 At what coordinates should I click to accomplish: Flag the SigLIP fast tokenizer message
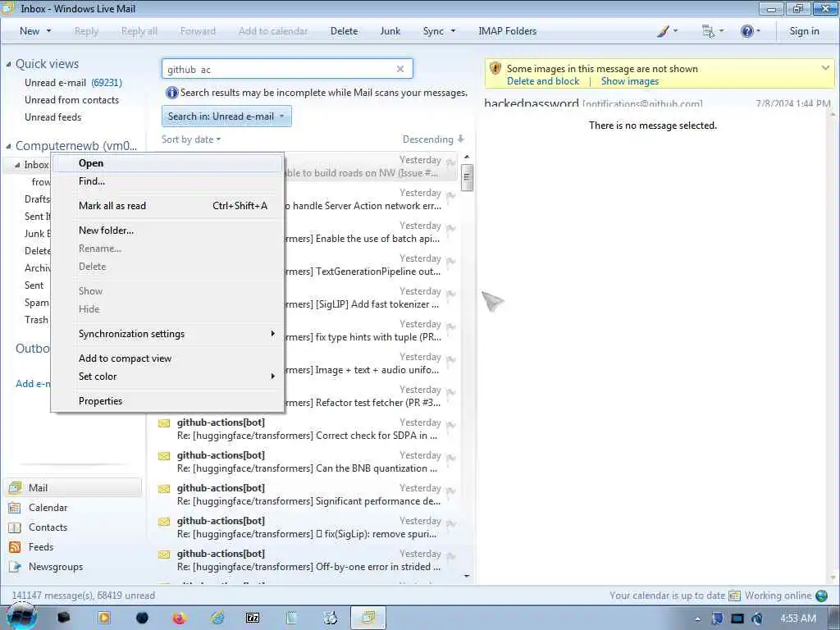(x=450, y=294)
